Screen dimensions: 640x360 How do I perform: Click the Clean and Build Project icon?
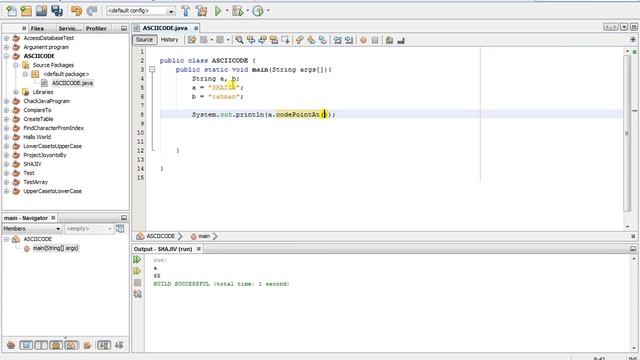[x=201, y=11]
